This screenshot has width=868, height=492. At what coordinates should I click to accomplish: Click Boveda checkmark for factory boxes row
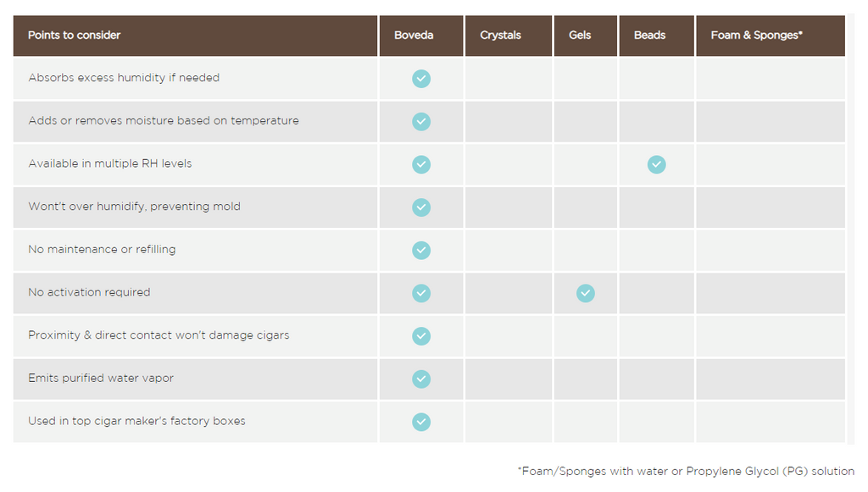(x=421, y=422)
